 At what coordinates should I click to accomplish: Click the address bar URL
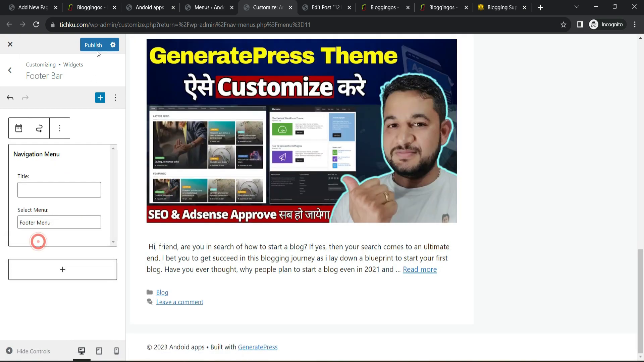(x=185, y=25)
